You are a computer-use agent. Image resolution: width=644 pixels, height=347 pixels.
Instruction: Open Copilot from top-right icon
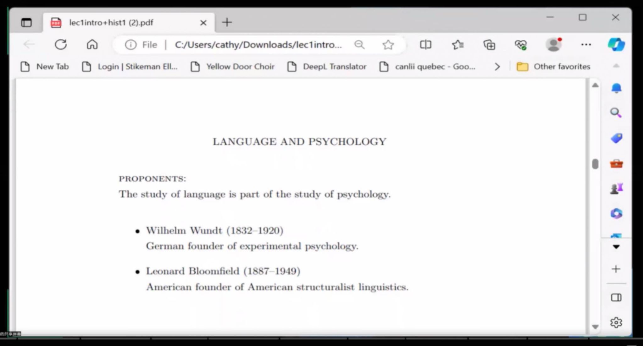616,45
